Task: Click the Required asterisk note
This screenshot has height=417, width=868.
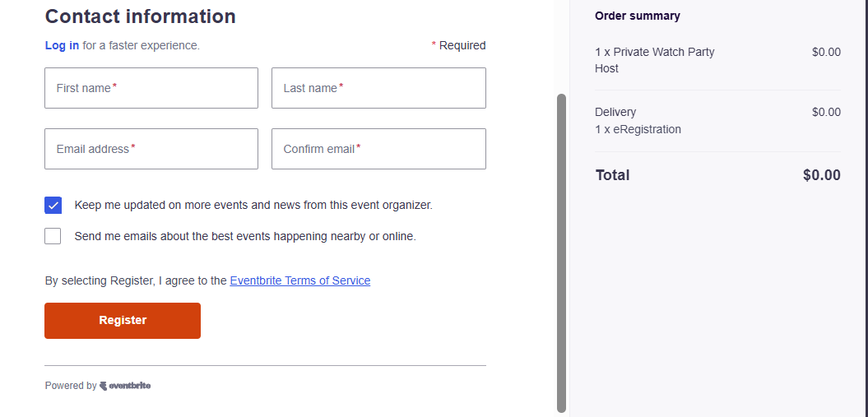Action: point(459,45)
